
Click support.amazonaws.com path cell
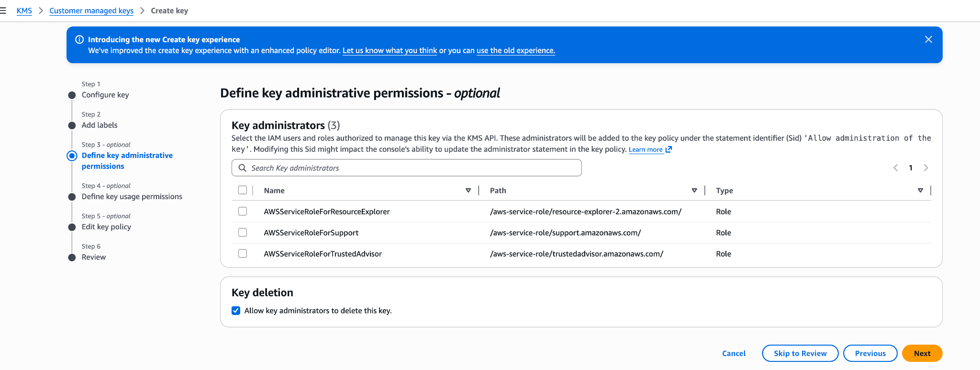coord(566,233)
